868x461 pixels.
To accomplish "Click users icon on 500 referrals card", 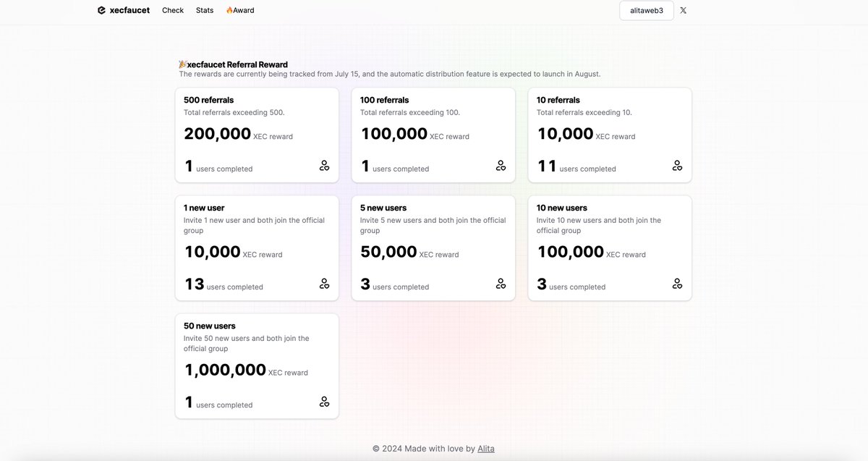I will coord(324,166).
